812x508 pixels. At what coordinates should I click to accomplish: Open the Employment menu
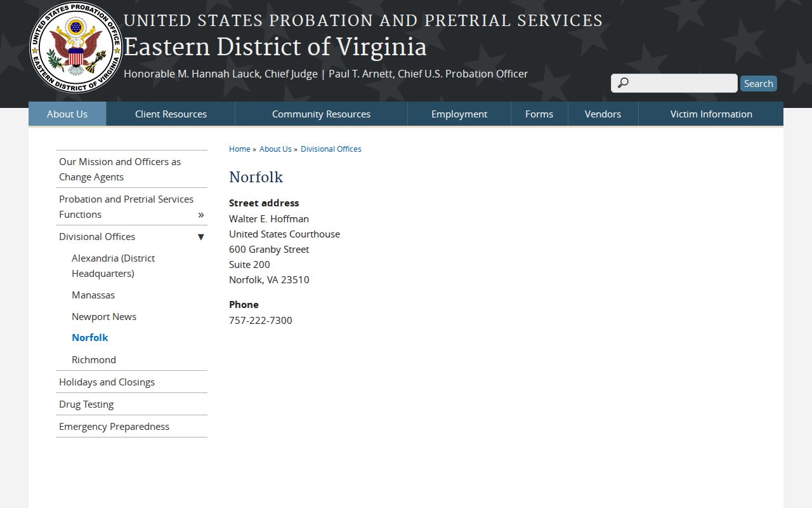click(x=459, y=114)
